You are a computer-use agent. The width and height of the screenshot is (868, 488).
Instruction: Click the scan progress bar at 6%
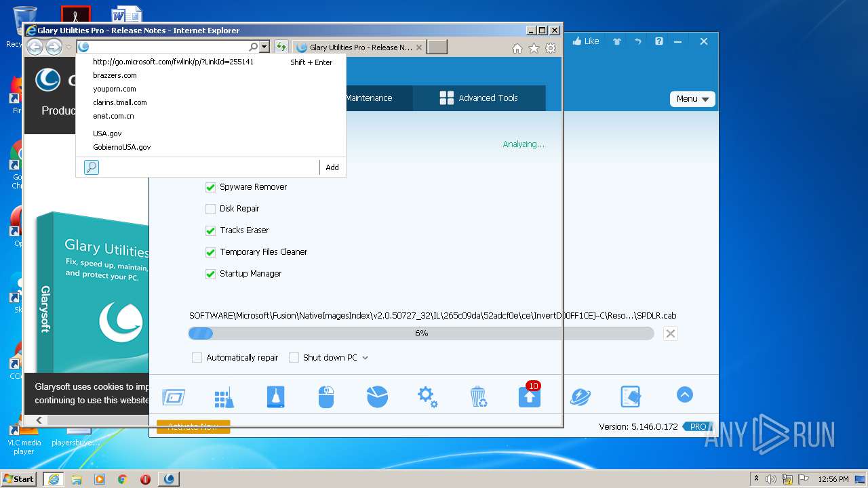pos(421,333)
